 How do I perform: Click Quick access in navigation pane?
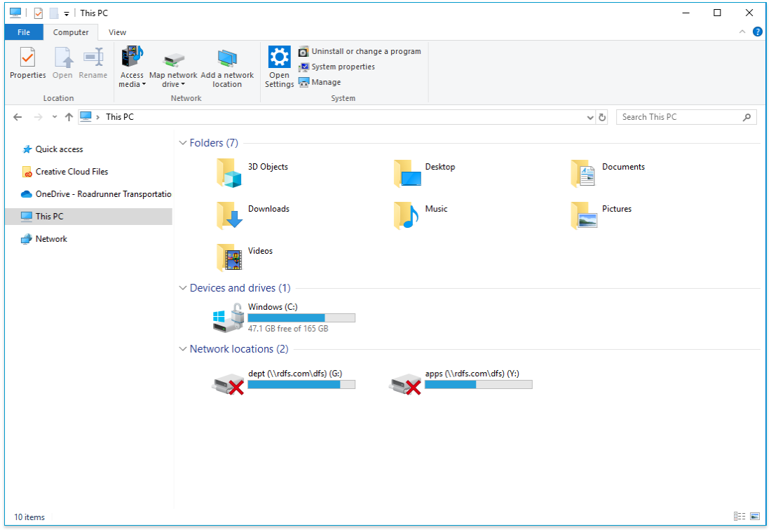point(59,149)
